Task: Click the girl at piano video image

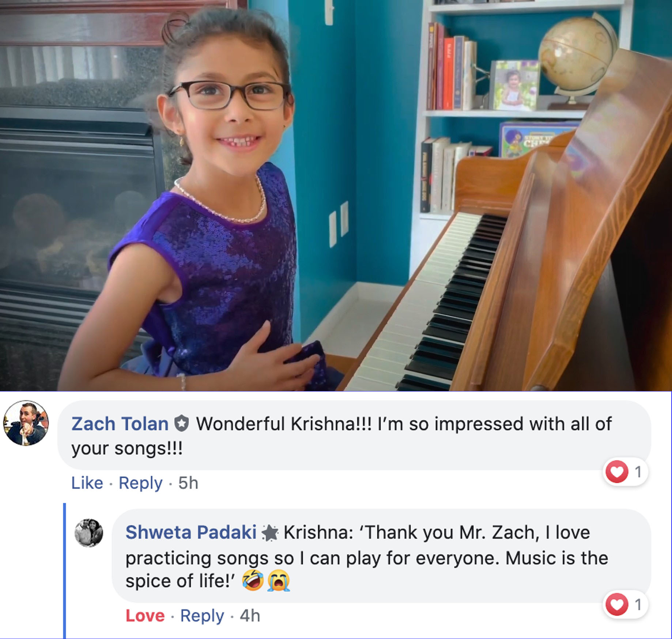Action: tap(336, 196)
